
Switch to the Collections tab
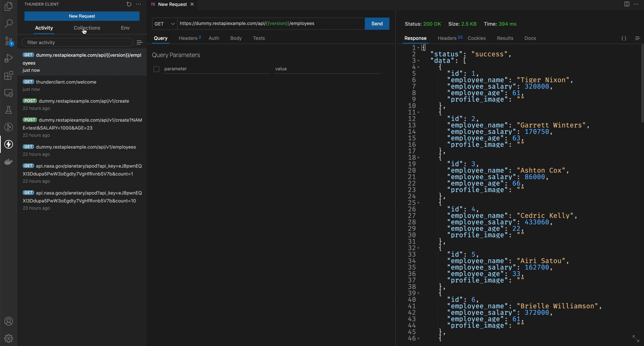(87, 28)
